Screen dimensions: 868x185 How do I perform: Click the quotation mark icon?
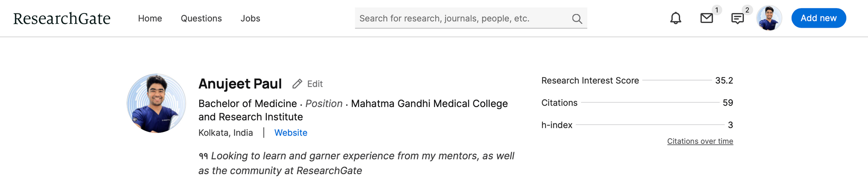[203, 156]
